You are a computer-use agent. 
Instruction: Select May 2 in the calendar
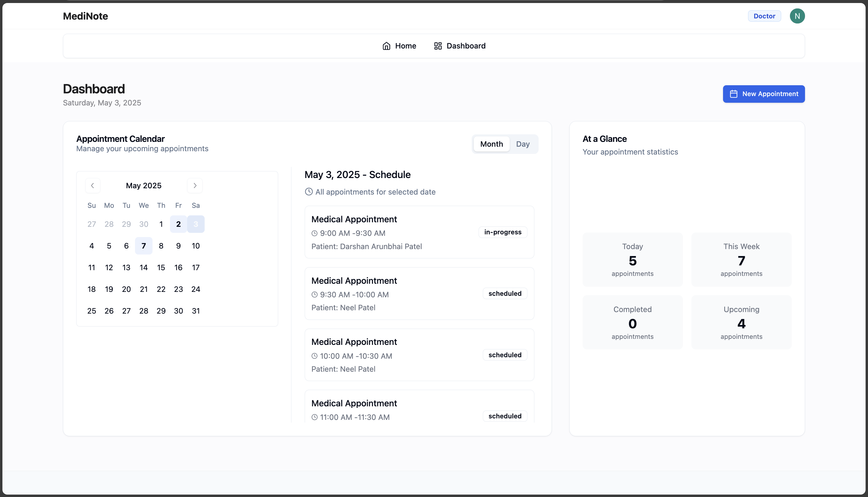click(x=178, y=224)
